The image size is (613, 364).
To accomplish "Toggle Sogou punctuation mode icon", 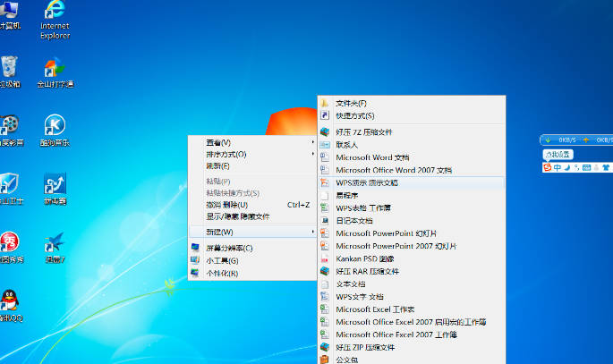I will click(577, 167).
